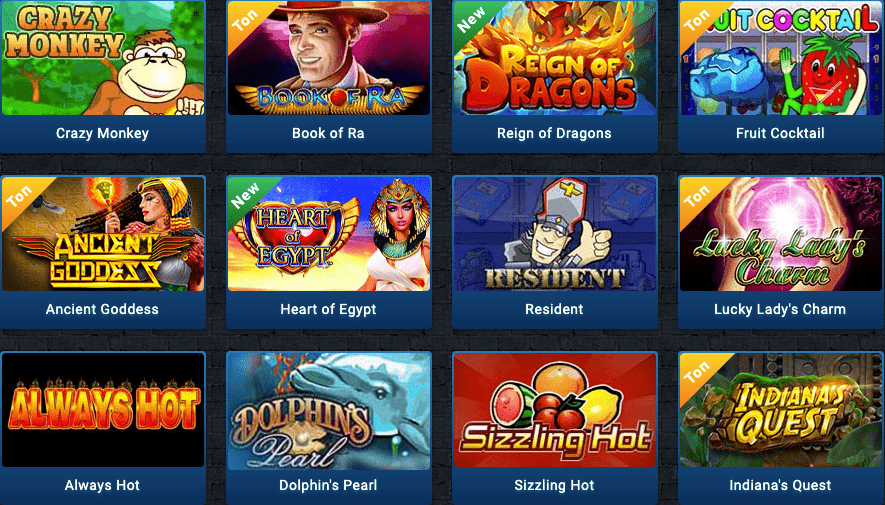Click the Top ribbon on Ancient Goddess
Image resolution: width=885 pixels, height=505 pixels.
click(x=19, y=195)
